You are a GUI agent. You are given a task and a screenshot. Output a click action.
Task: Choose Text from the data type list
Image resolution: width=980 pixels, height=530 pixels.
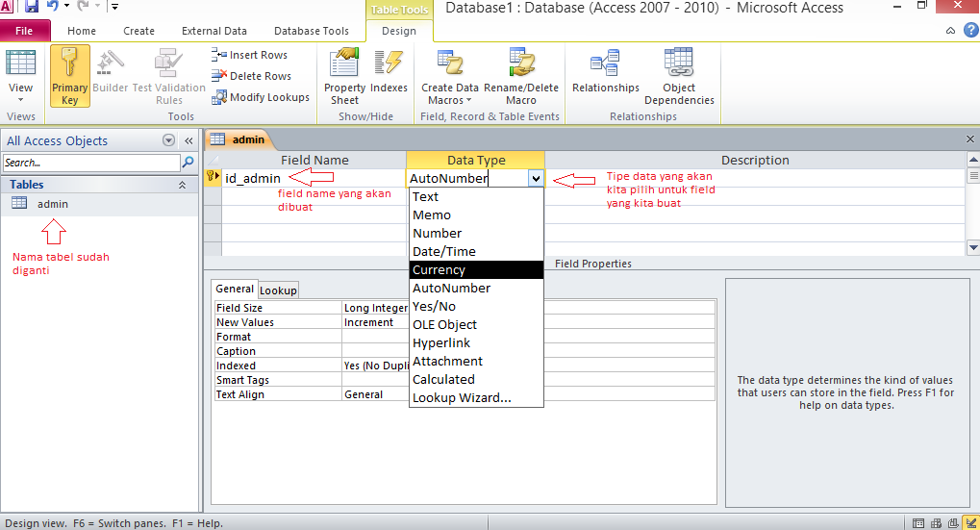click(x=476, y=197)
